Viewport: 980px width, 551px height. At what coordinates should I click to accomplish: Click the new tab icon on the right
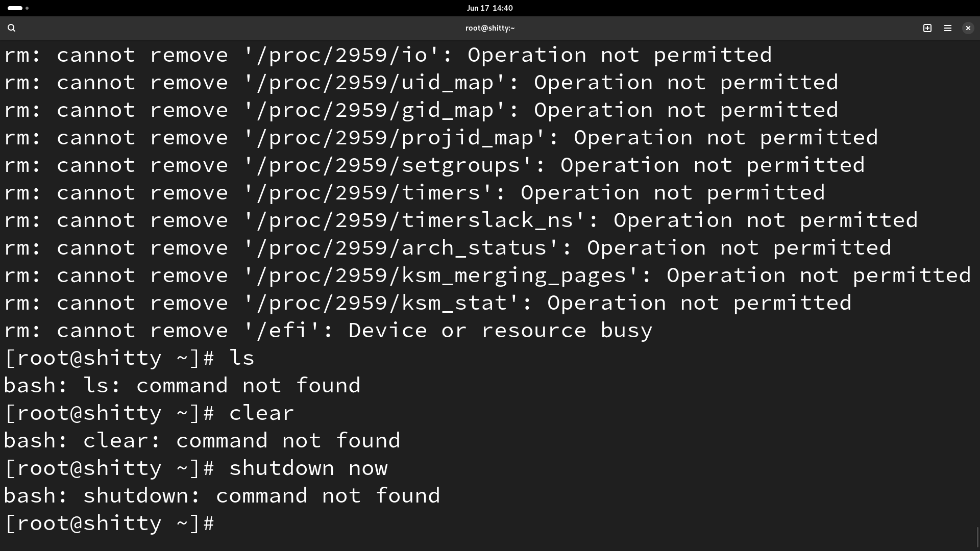coord(927,28)
